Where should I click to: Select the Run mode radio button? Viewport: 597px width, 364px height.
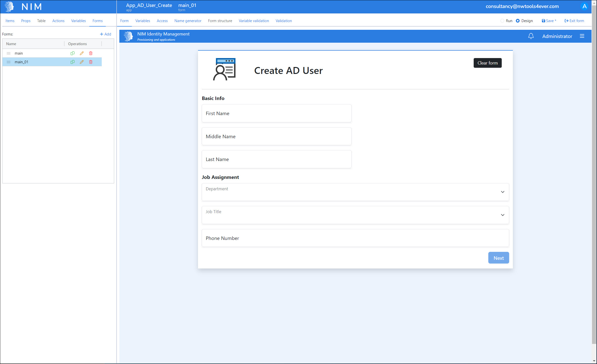(502, 21)
